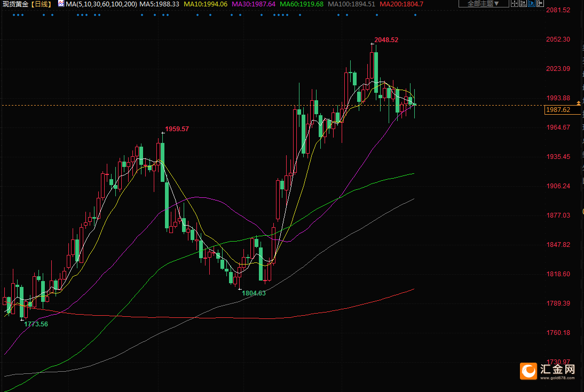This screenshot has height=392, width=584.
Task: Click the 2048.52 high price marker
Action: pos(386,40)
